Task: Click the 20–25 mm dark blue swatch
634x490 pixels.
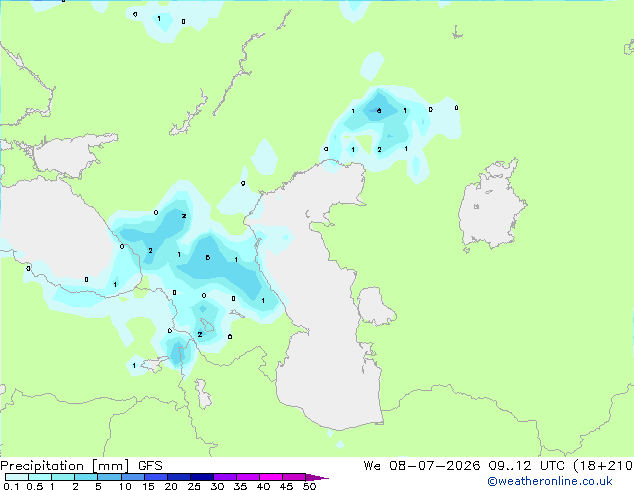Action: 179,477
